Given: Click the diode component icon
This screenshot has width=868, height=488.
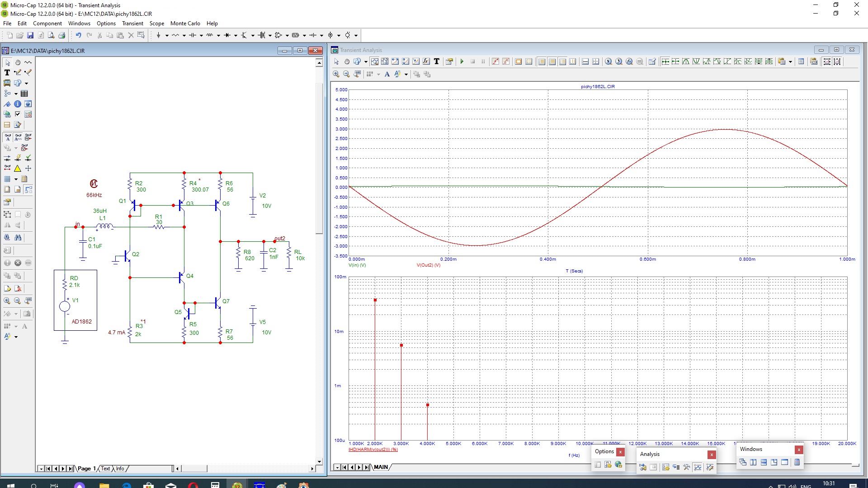Looking at the screenshot, I should tap(227, 35).
